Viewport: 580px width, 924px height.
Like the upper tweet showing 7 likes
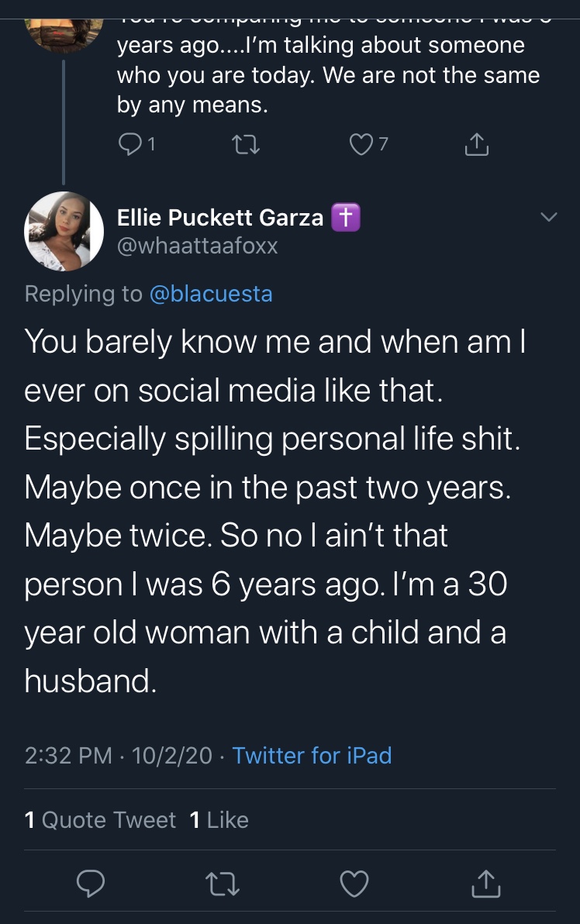(x=361, y=144)
